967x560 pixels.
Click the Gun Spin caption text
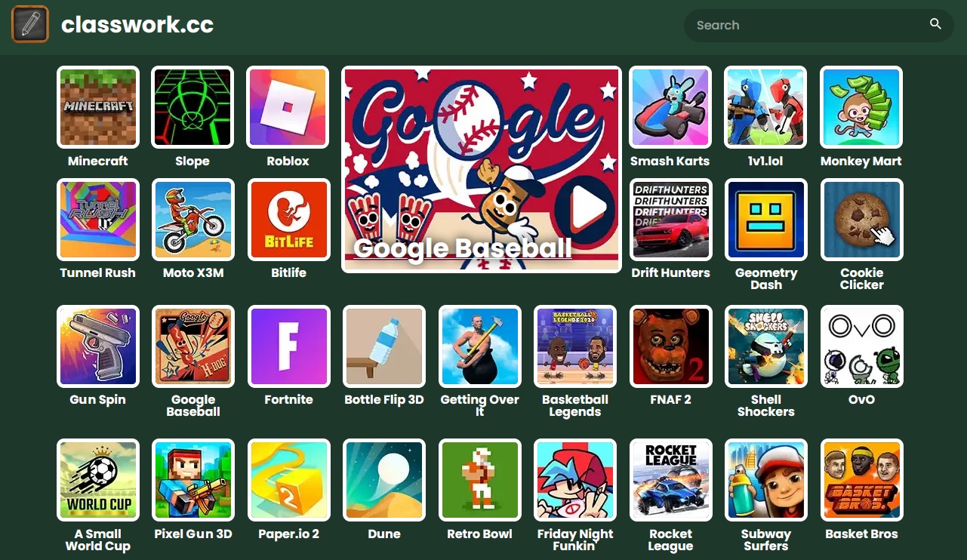(98, 399)
